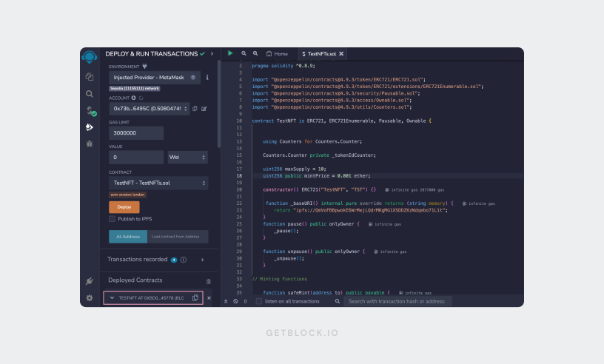This screenshot has width=604, height=364.
Task: Click the green check next to panel title
Action: point(202,54)
